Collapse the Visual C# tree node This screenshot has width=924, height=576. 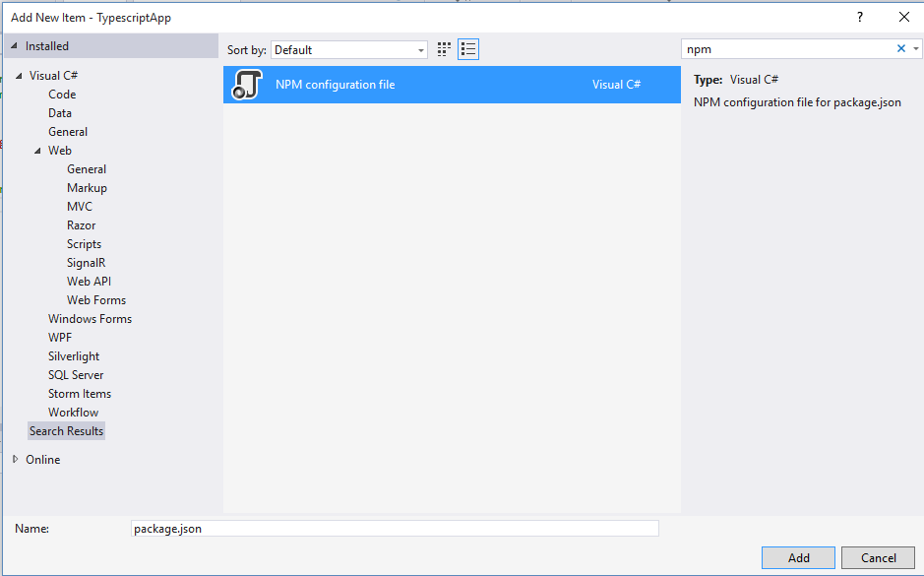pyautogui.click(x=19, y=76)
